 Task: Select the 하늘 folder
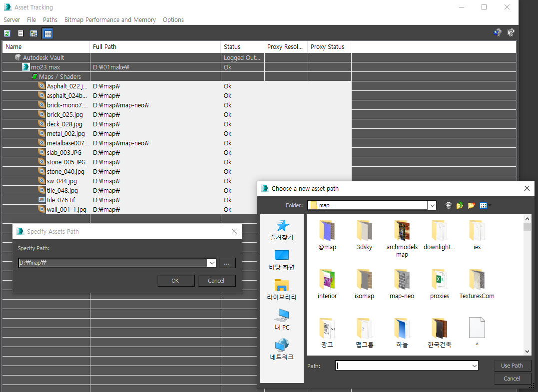(x=402, y=333)
